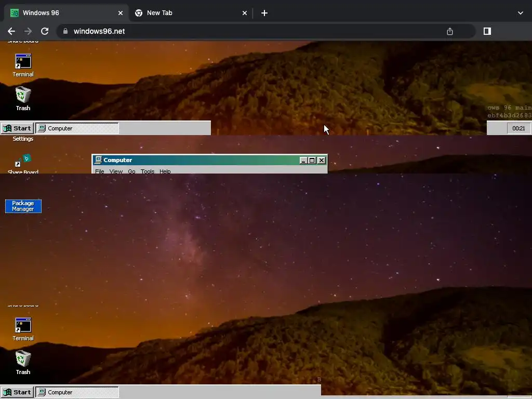This screenshot has height=399, width=532.
Task: Click the share page icon in address bar
Action: pos(450,31)
